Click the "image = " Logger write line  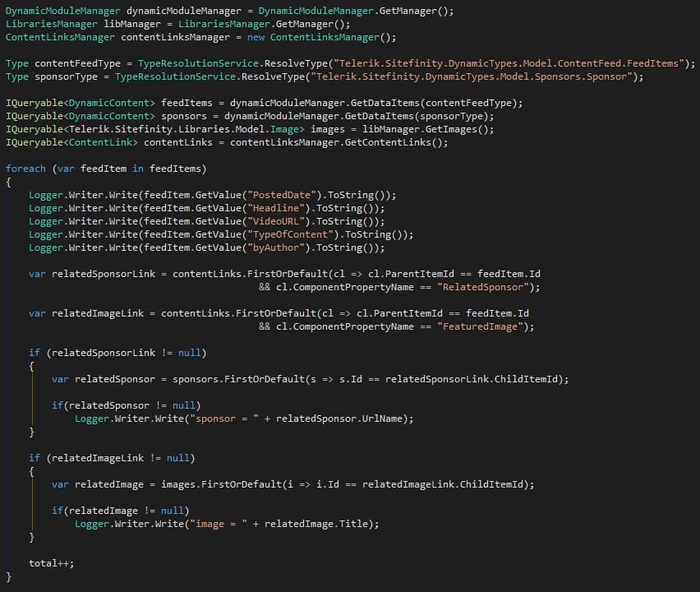pyautogui.click(x=227, y=524)
